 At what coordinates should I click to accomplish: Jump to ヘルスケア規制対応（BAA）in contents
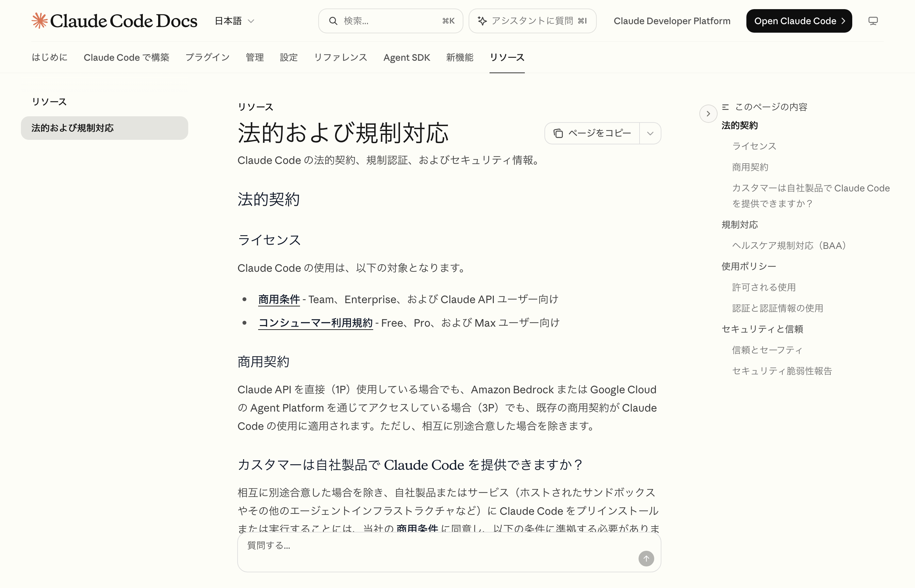pos(791,246)
